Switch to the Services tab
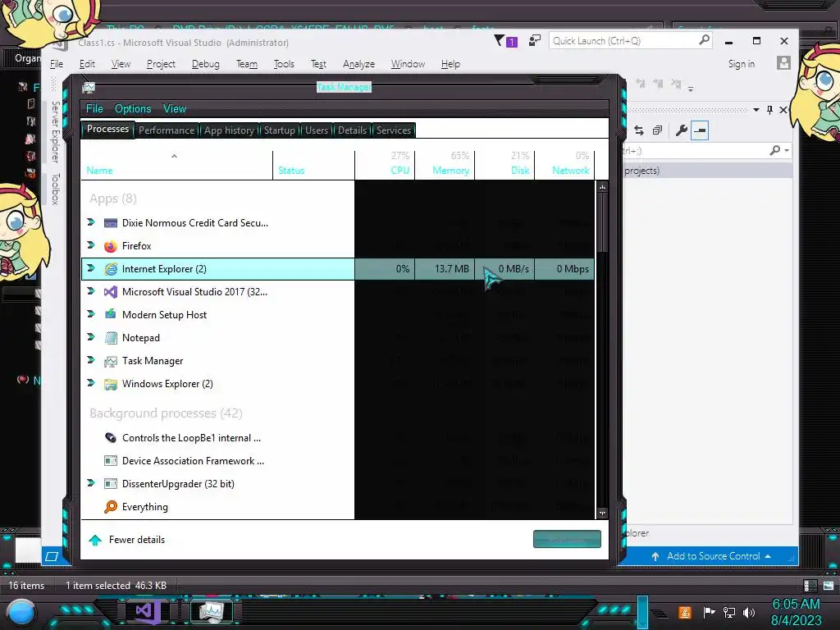This screenshot has width=840, height=630. pos(393,130)
